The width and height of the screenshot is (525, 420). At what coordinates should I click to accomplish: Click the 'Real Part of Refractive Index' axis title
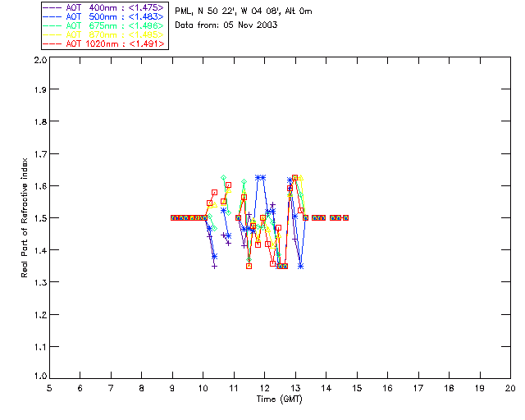click(24, 217)
